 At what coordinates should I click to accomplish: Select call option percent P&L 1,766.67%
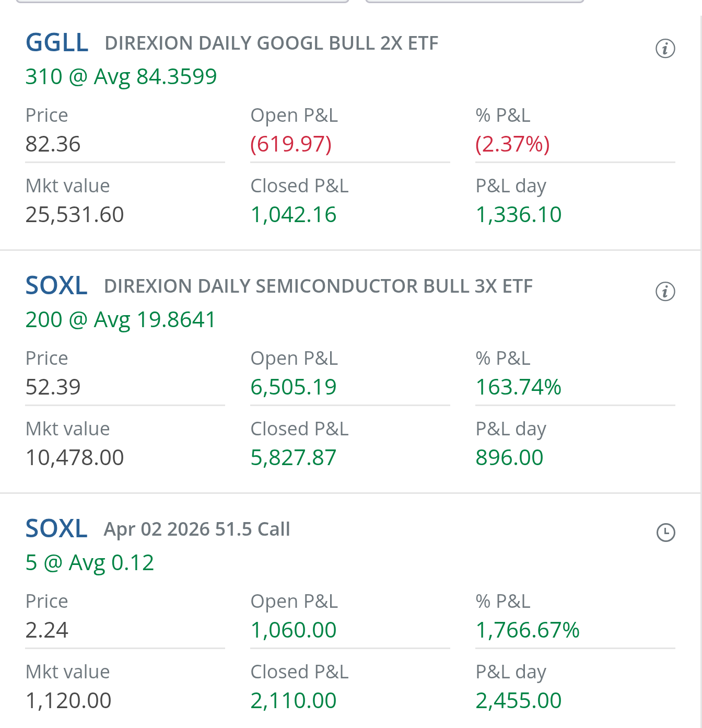point(528,630)
